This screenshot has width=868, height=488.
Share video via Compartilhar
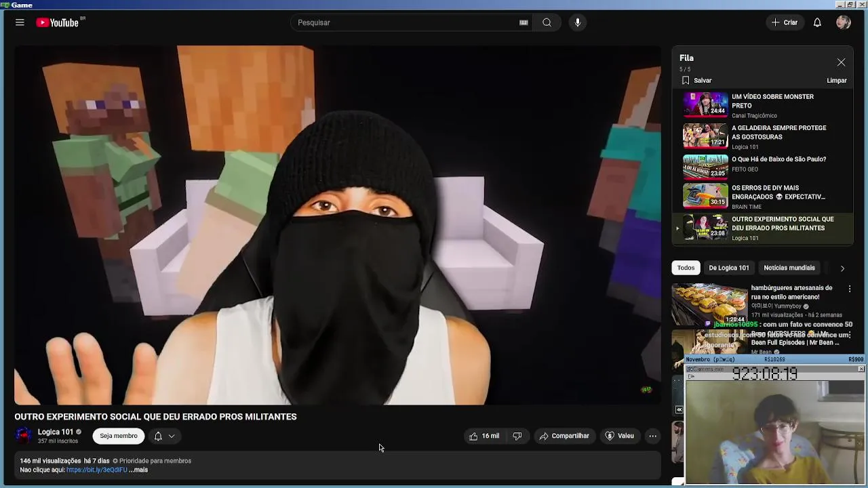pos(564,436)
